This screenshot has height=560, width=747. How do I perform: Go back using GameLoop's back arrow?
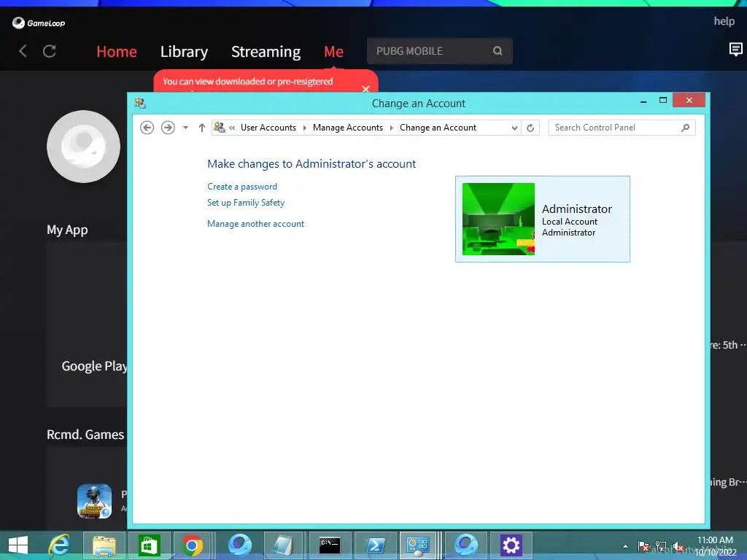(23, 51)
